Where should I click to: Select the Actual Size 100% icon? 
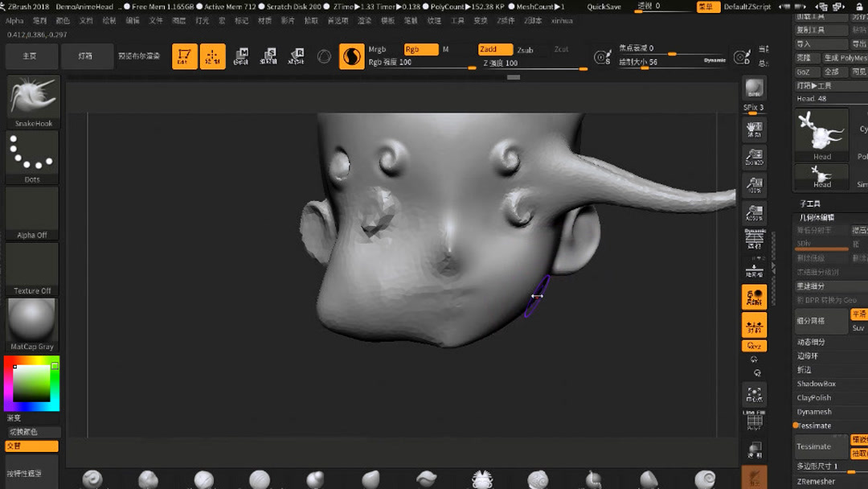tap(754, 184)
